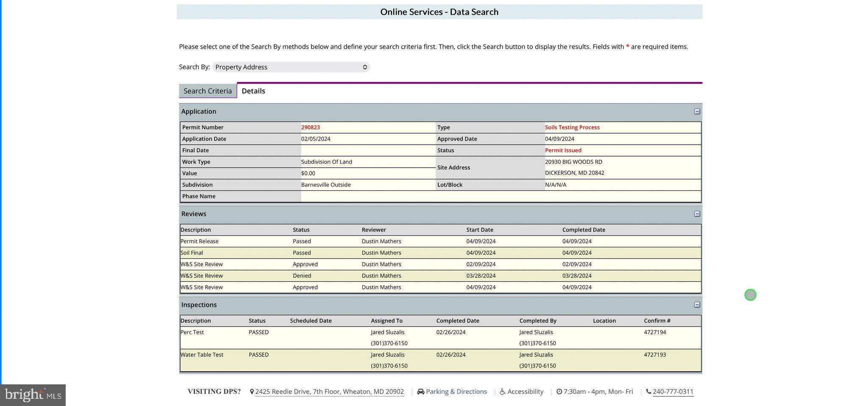Viewport: 868px width, 406px height.
Task: Click the Permit Issued status value
Action: coord(563,151)
